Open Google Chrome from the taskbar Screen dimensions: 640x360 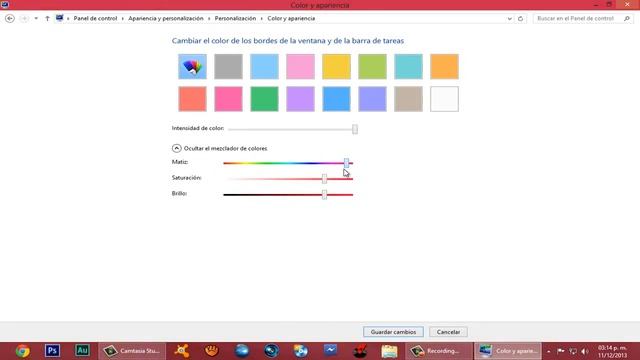click(22, 351)
